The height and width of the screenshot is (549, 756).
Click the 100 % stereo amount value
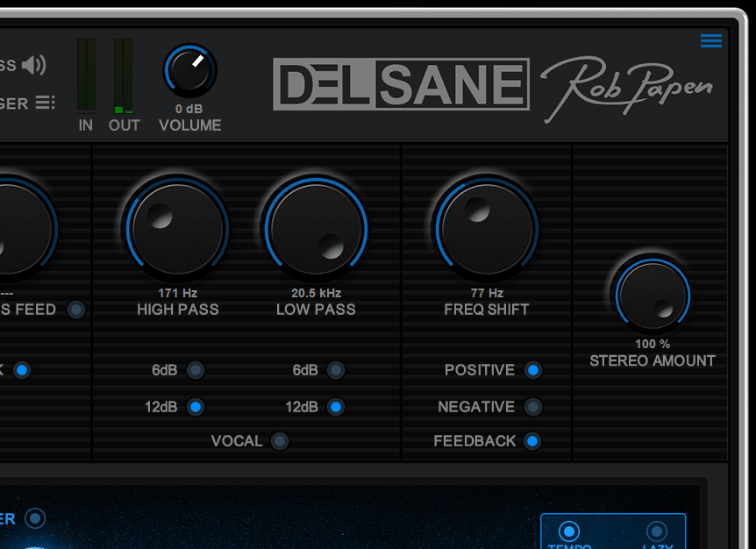click(x=653, y=344)
